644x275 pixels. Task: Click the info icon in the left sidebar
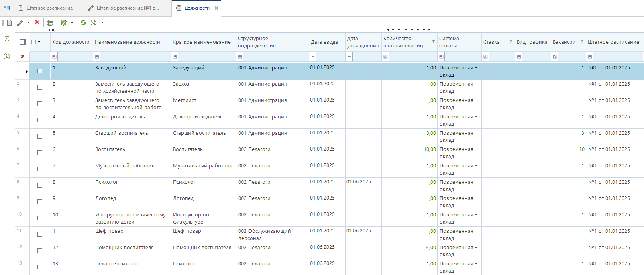7,56
